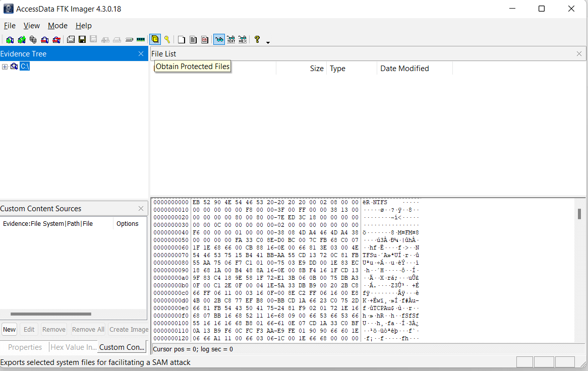The width and height of the screenshot is (588, 371).
Task: Sort file list by Type column
Action: point(352,69)
